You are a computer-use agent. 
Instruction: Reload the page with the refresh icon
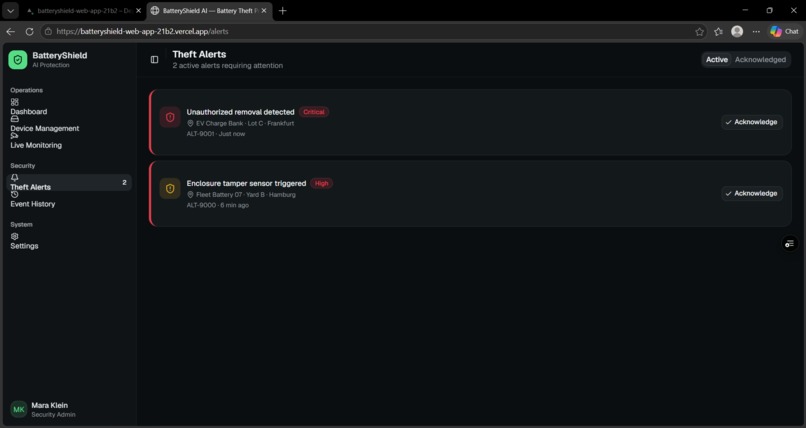(29, 31)
